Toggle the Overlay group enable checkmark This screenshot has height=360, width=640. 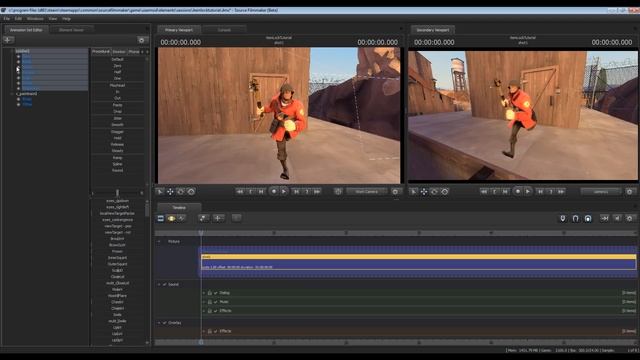coord(165,323)
